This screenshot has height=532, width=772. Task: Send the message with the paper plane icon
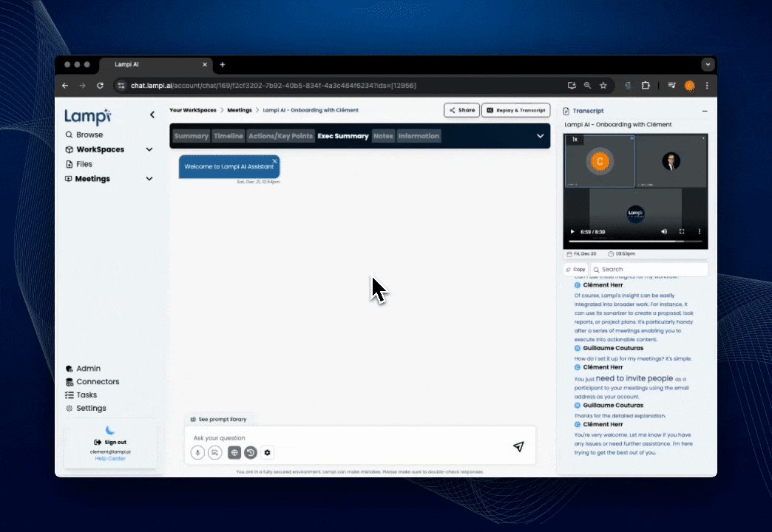pyautogui.click(x=518, y=447)
